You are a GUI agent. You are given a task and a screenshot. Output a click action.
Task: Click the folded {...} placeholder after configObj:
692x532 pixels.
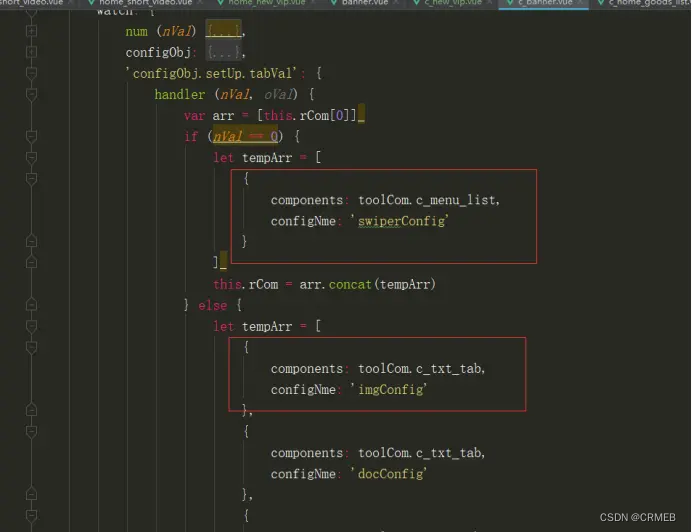click(x=224, y=53)
